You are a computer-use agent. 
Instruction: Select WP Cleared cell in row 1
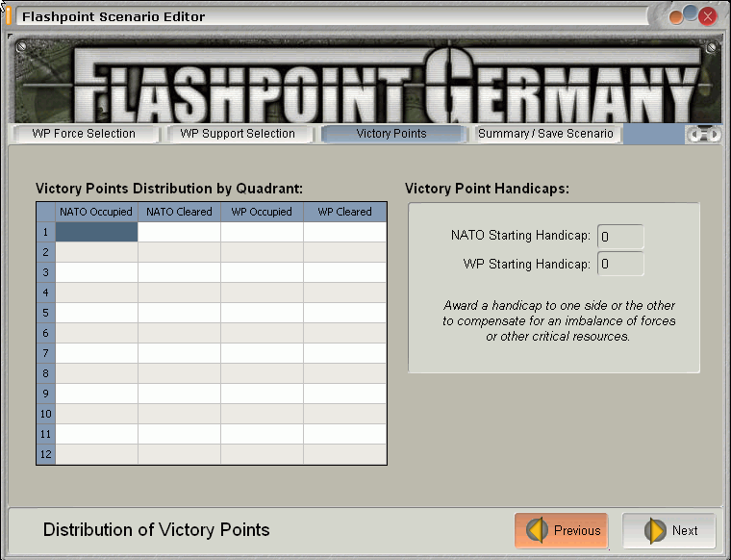(345, 232)
